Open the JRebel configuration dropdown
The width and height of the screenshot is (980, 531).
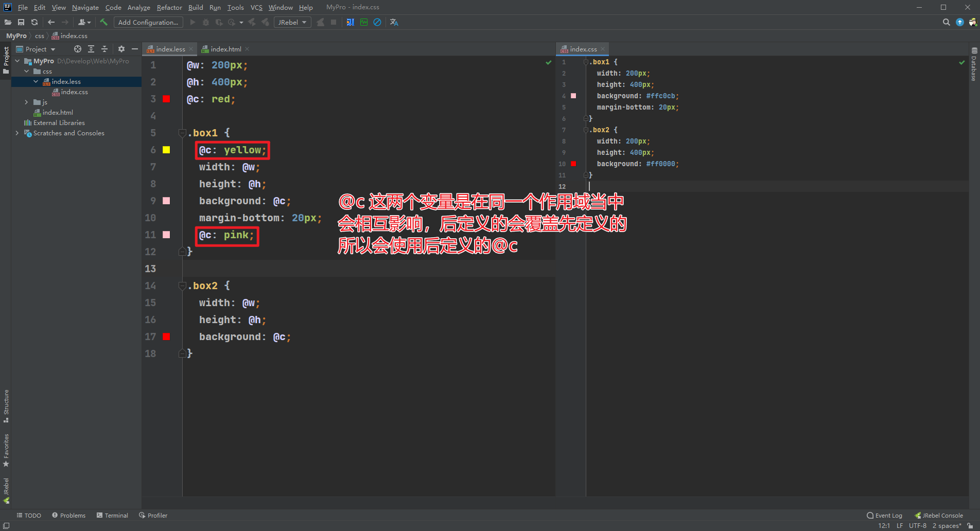292,22
